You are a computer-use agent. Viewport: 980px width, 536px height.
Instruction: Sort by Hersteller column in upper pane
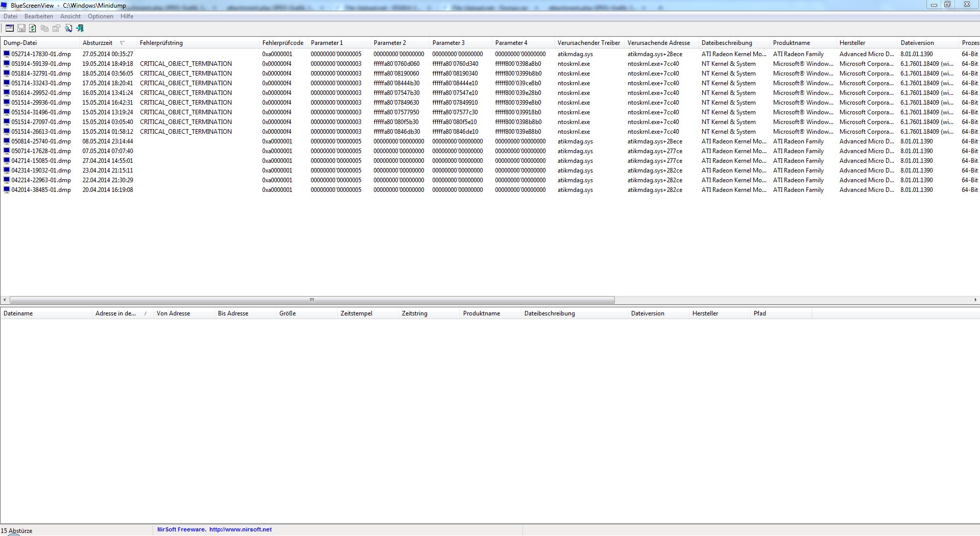click(x=867, y=43)
